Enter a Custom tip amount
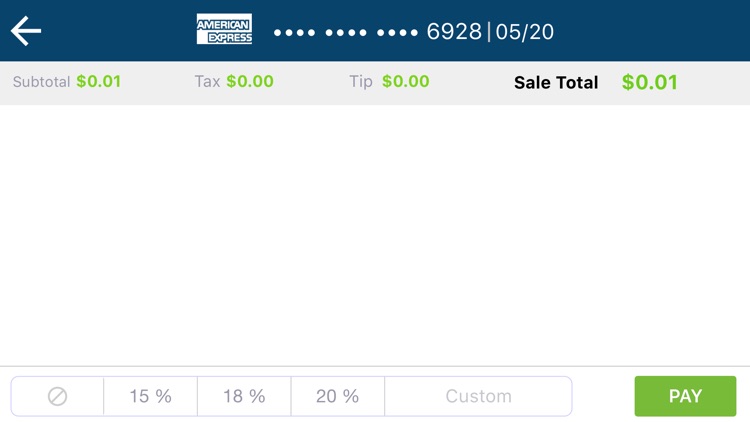750x422 pixels. [478, 396]
